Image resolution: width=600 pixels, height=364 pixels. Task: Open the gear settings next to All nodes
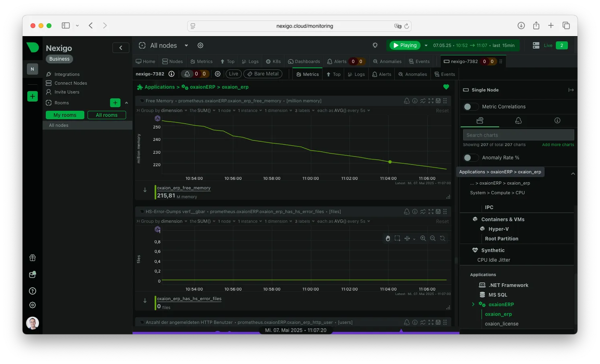200,45
